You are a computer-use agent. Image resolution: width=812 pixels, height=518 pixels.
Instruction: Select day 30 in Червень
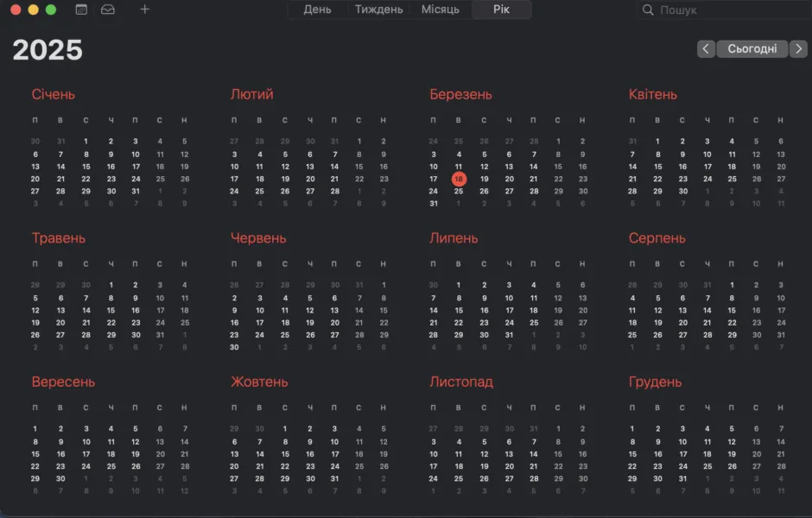point(234,348)
